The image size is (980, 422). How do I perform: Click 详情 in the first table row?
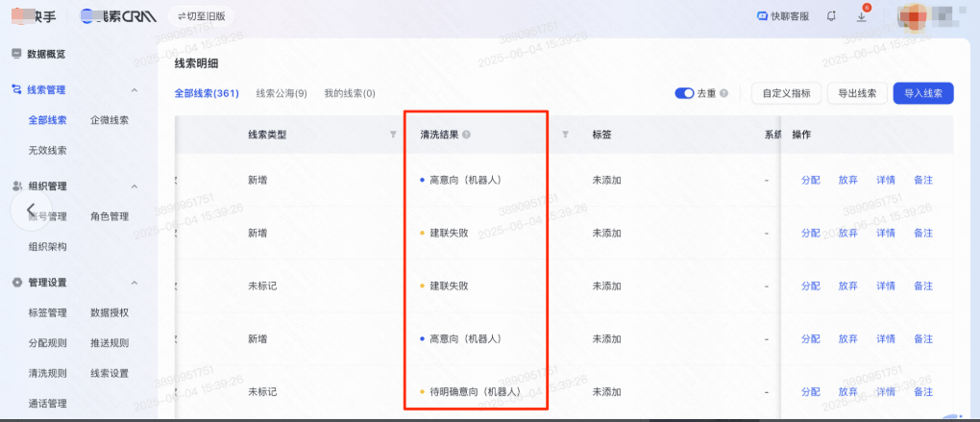point(886,180)
